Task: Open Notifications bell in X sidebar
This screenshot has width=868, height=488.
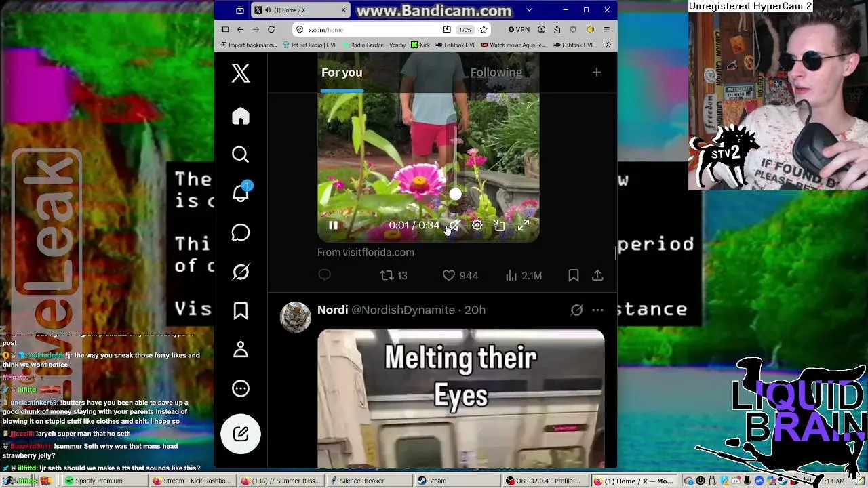Action: pos(241,192)
